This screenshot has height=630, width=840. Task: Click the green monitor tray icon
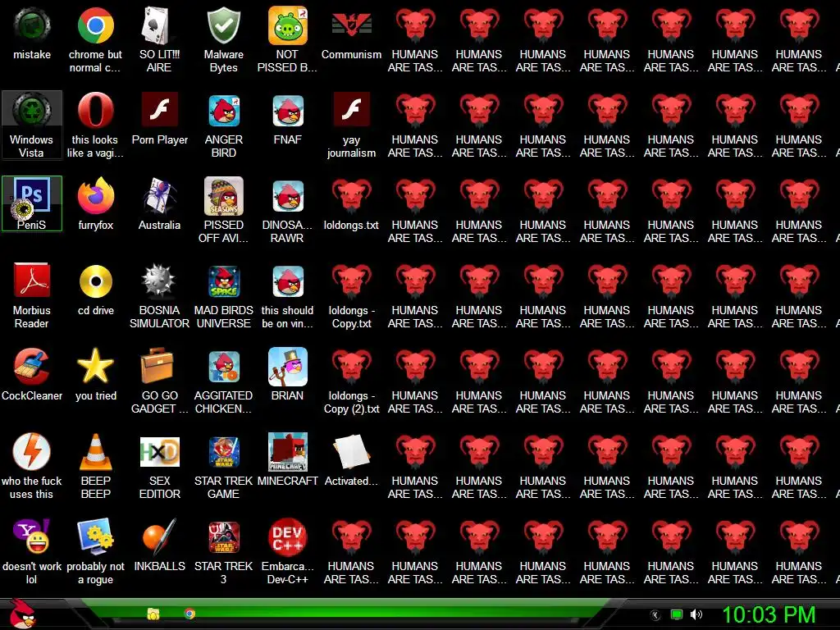pyautogui.click(x=677, y=614)
